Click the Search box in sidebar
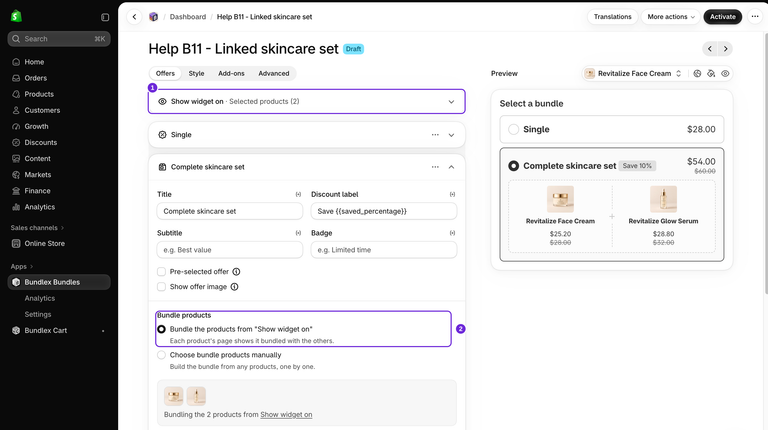This screenshot has width=768, height=430. coord(59,39)
